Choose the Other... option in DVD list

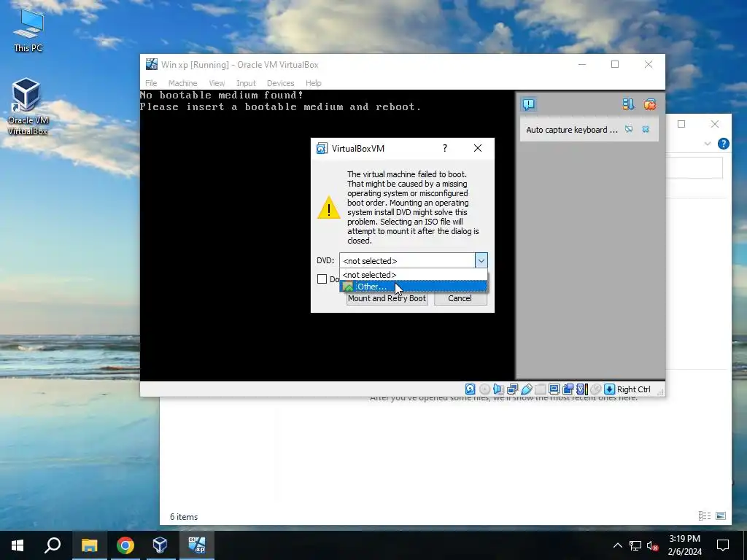(413, 286)
